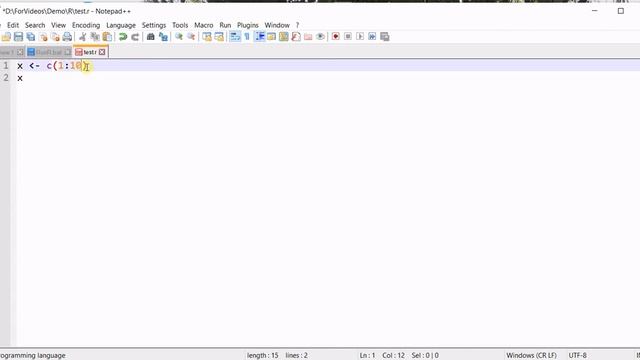Click the Close document toolbar icon
The image size is (640, 360).
coord(43,37)
